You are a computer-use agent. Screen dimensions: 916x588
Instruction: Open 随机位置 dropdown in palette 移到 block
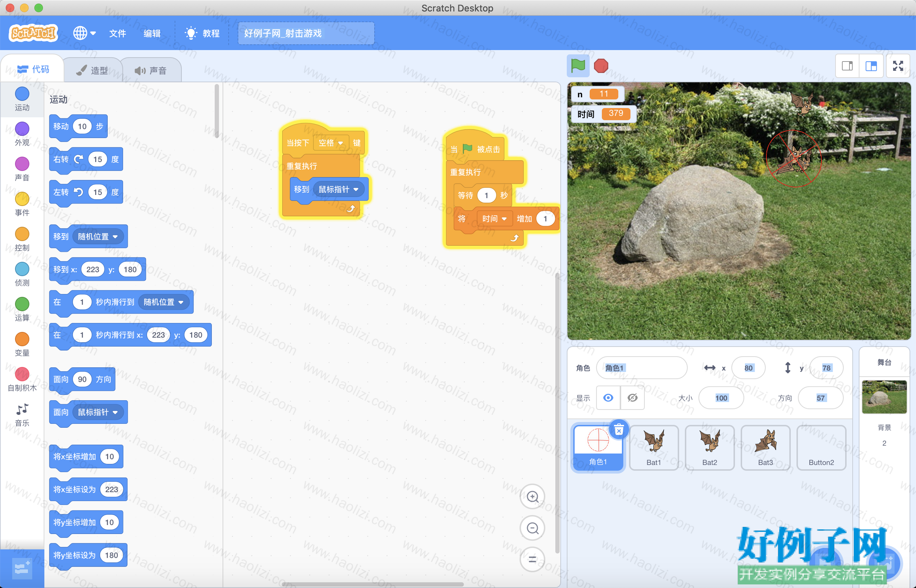point(98,236)
